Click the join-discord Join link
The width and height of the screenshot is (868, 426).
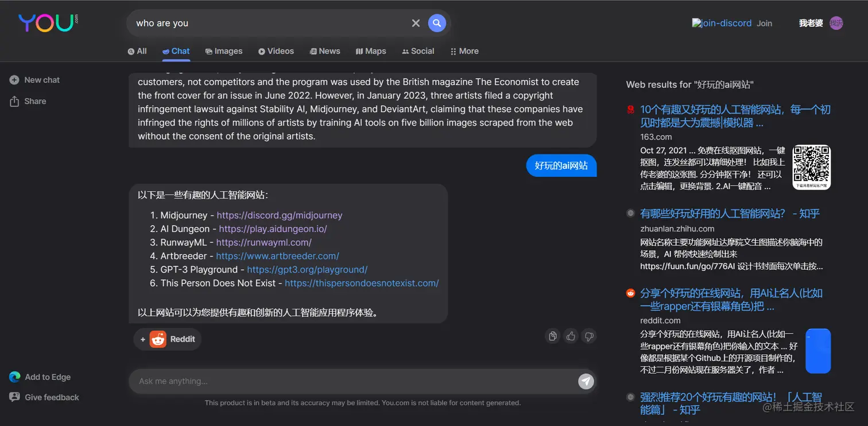pyautogui.click(x=732, y=24)
